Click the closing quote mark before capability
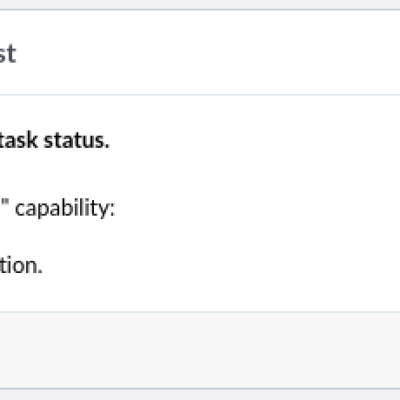Viewport: 400px width, 400px height. [5, 203]
